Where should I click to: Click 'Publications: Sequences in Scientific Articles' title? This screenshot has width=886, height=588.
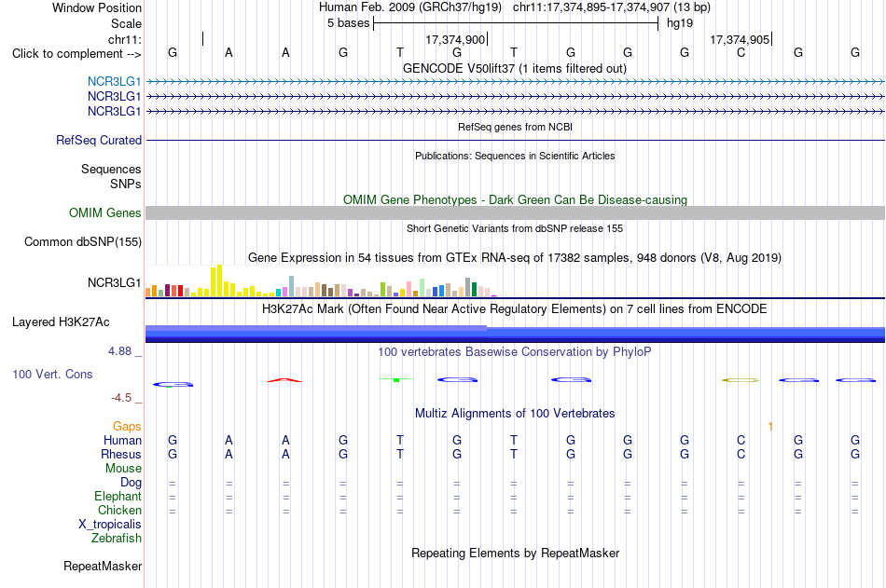(515, 156)
